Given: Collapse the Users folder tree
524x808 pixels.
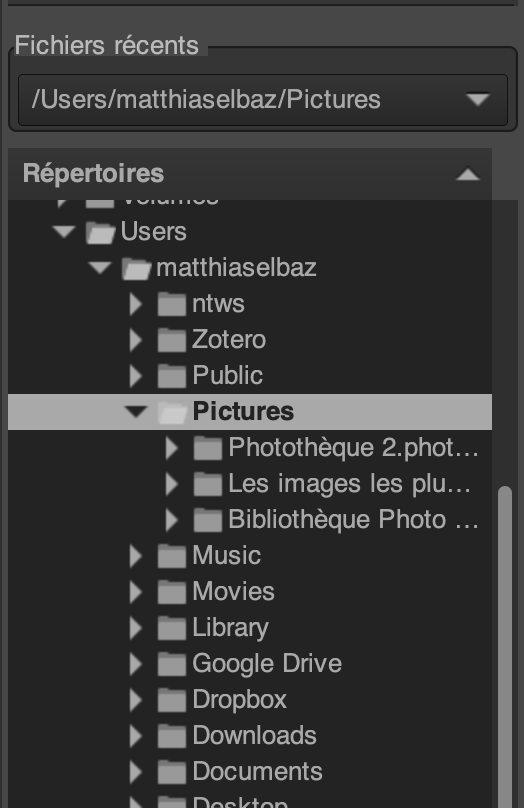Looking at the screenshot, I should [64, 231].
